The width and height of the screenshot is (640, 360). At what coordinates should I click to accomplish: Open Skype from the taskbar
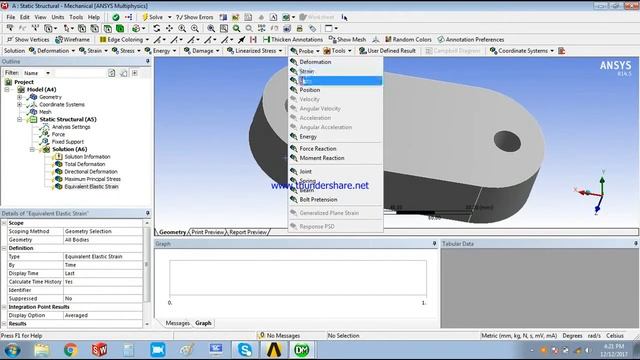245,350
